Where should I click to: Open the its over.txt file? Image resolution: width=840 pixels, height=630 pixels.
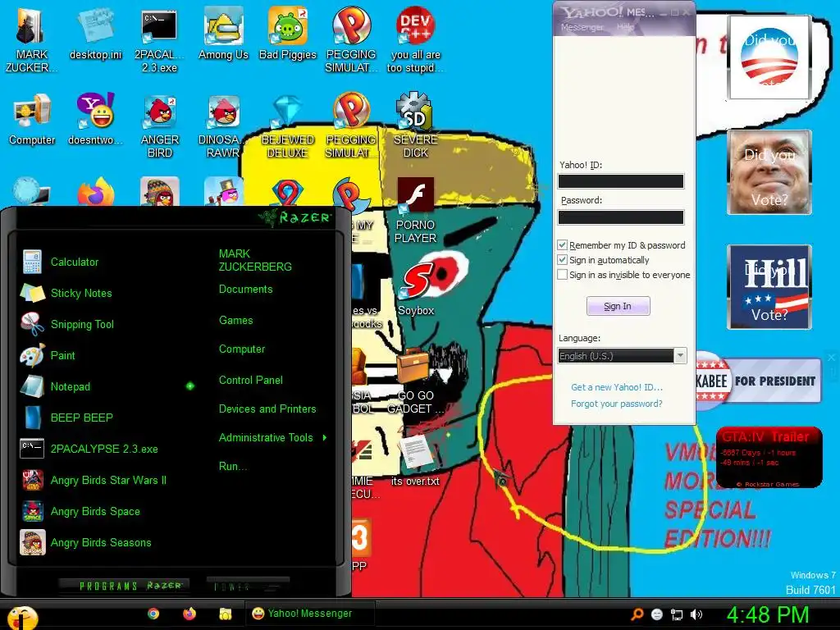(x=415, y=459)
